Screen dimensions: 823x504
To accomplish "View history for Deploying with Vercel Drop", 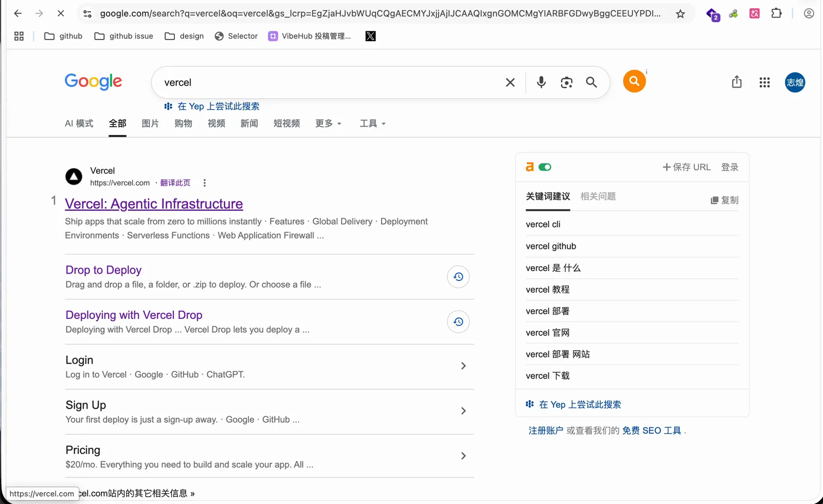I will tap(458, 322).
